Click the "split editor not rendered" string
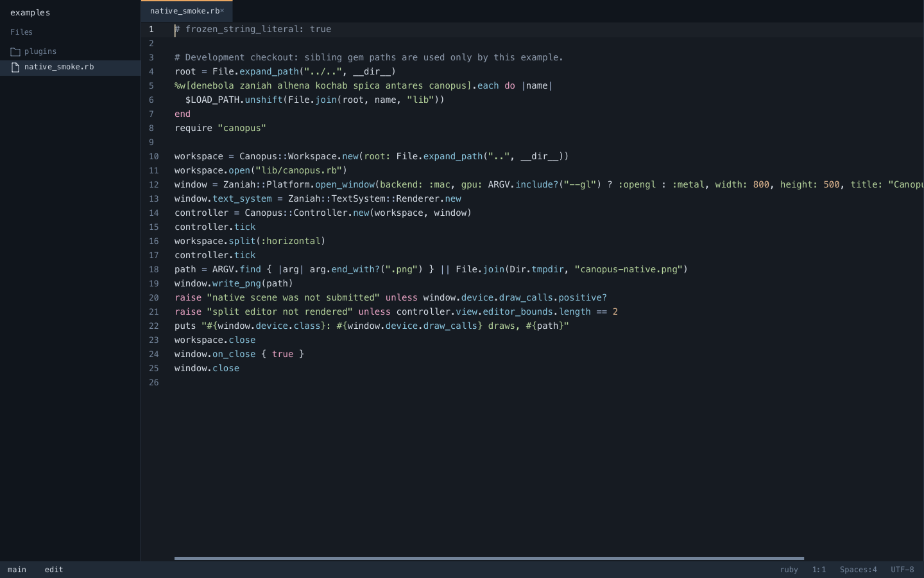Screen dimensions: 924x578 pos(280,312)
